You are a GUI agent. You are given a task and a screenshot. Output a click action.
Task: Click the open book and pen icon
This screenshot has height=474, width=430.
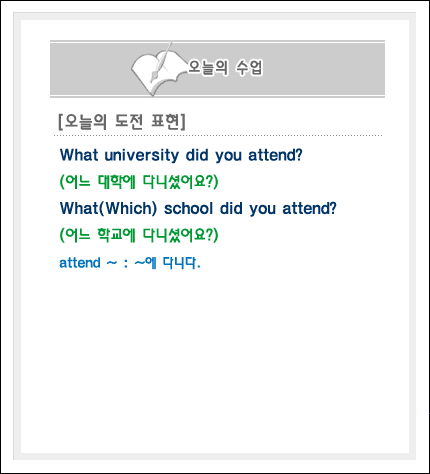(158, 70)
